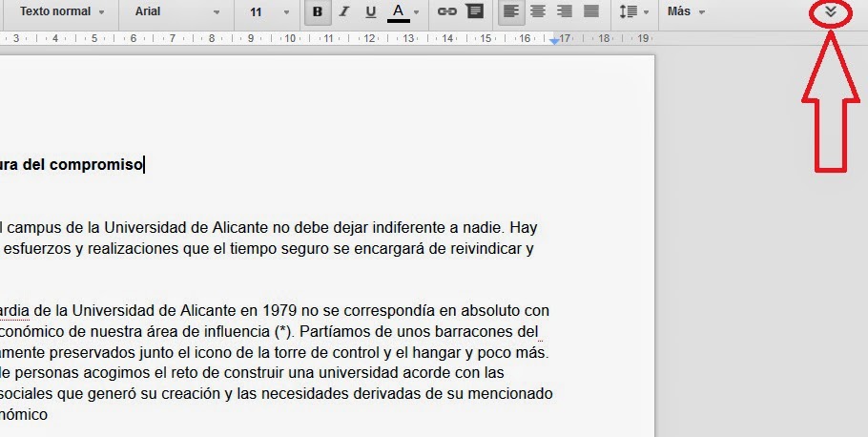Toggle italic formatting button
The height and width of the screenshot is (437, 868).
[x=344, y=12]
